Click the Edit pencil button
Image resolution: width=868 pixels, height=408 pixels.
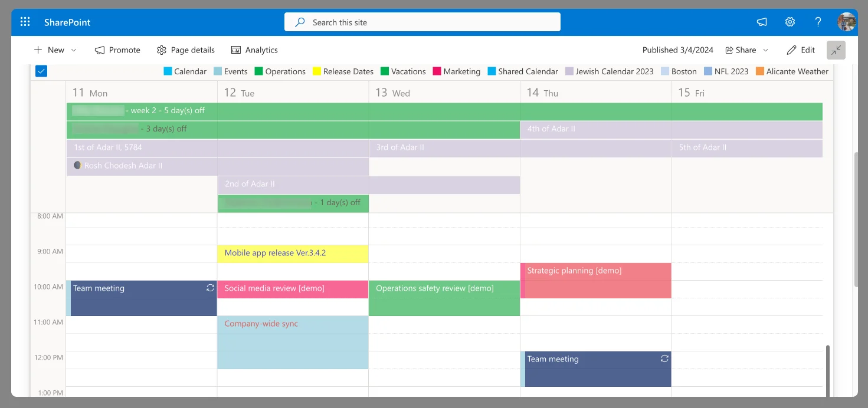(801, 50)
